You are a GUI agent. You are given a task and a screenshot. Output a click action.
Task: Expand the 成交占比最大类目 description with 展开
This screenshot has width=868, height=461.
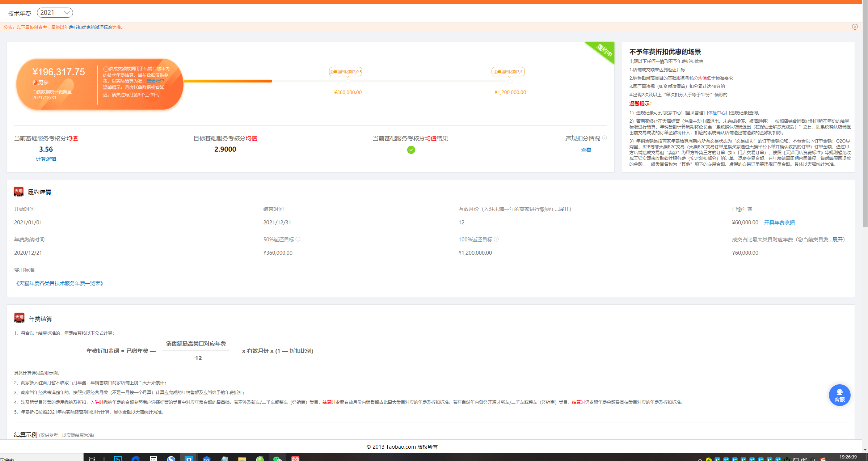click(838, 240)
